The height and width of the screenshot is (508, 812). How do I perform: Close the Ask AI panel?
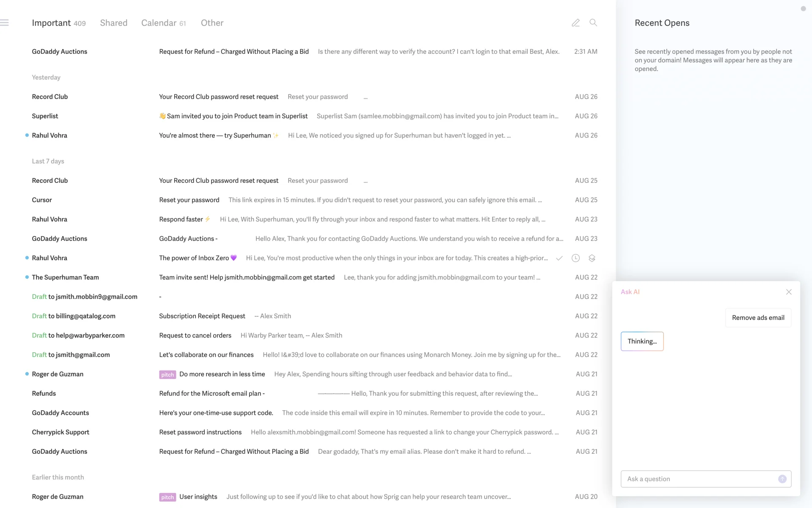(x=789, y=292)
